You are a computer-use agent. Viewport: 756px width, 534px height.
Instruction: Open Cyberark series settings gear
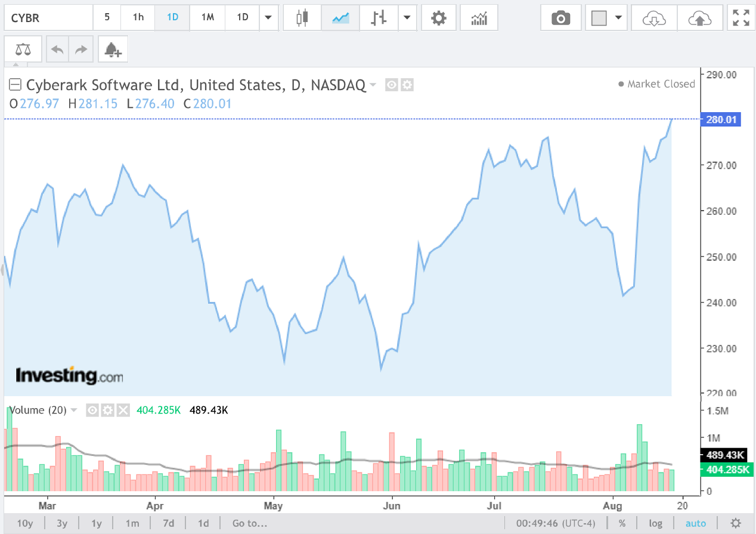[407, 85]
